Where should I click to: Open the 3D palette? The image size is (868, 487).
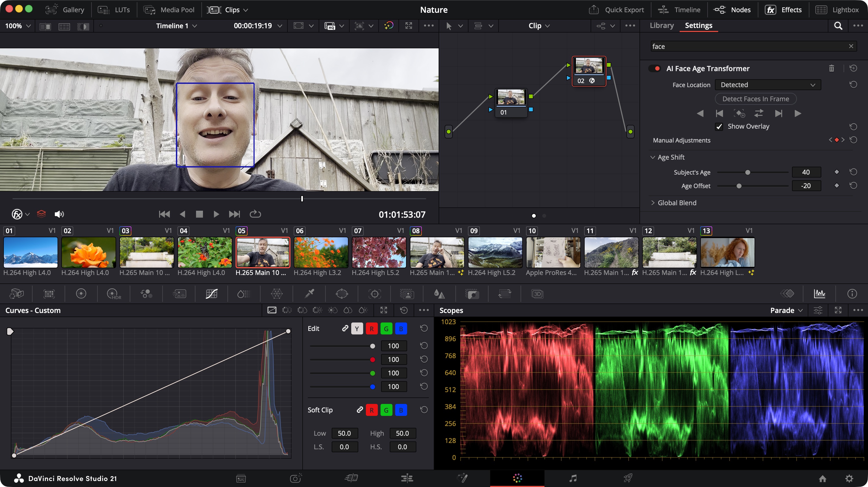tap(537, 293)
